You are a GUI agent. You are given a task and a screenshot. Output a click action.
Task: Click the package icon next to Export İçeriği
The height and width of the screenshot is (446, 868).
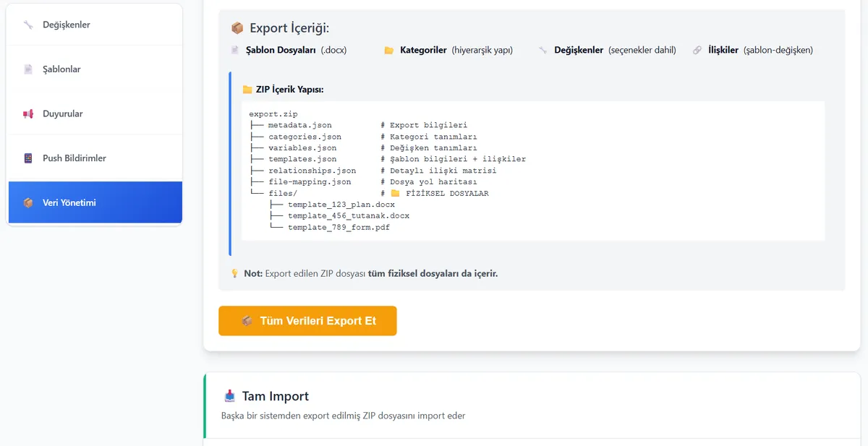click(x=237, y=28)
